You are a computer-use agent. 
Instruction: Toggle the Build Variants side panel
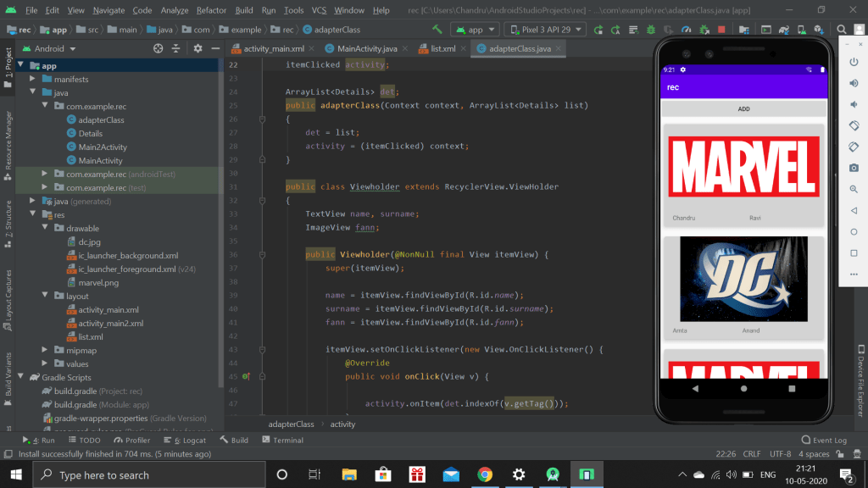click(x=8, y=373)
